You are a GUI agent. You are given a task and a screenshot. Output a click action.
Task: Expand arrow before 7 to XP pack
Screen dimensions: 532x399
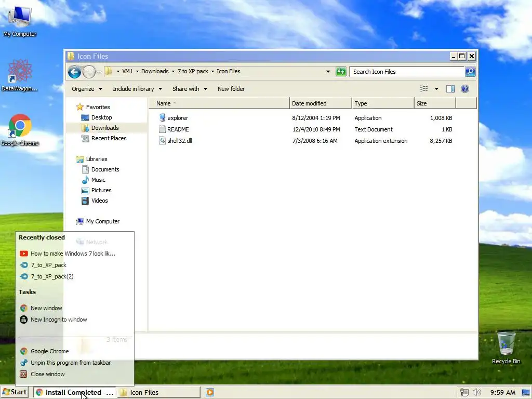(173, 72)
